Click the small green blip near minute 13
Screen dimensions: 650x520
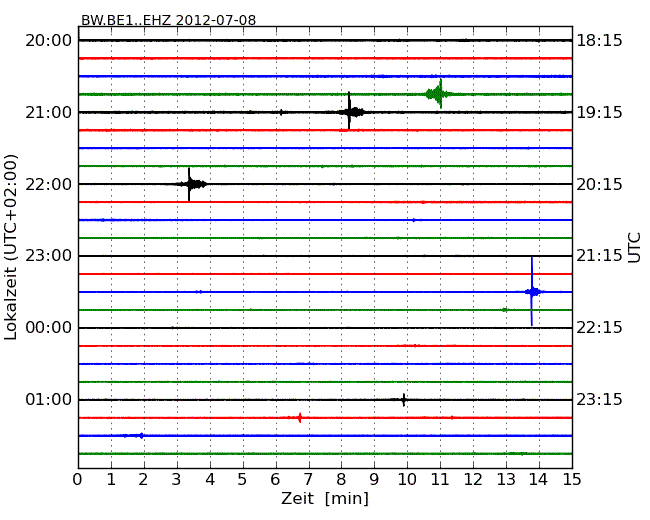pos(504,310)
